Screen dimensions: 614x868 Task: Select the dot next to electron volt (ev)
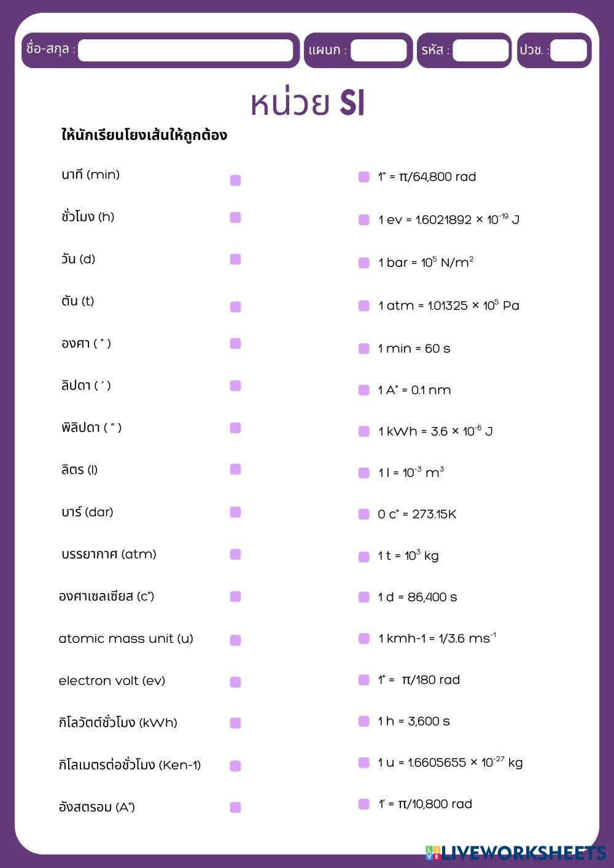pyautogui.click(x=235, y=682)
